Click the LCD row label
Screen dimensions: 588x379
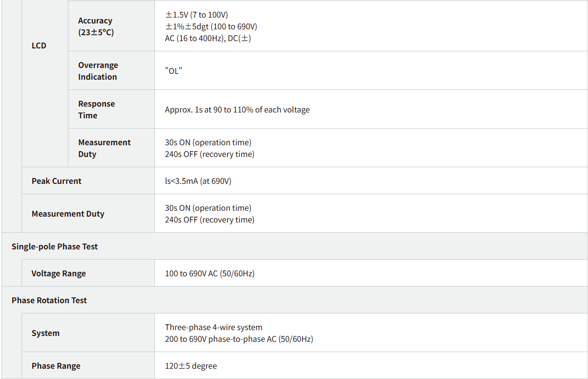coord(39,45)
